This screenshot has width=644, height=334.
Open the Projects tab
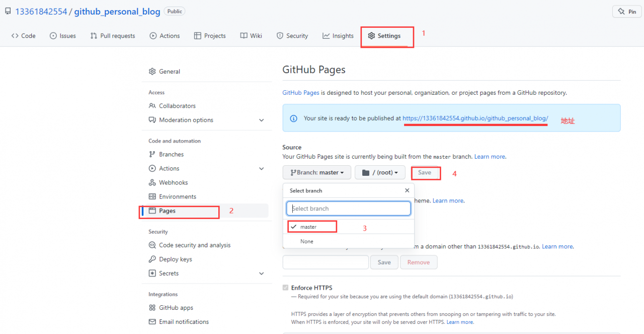point(210,36)
